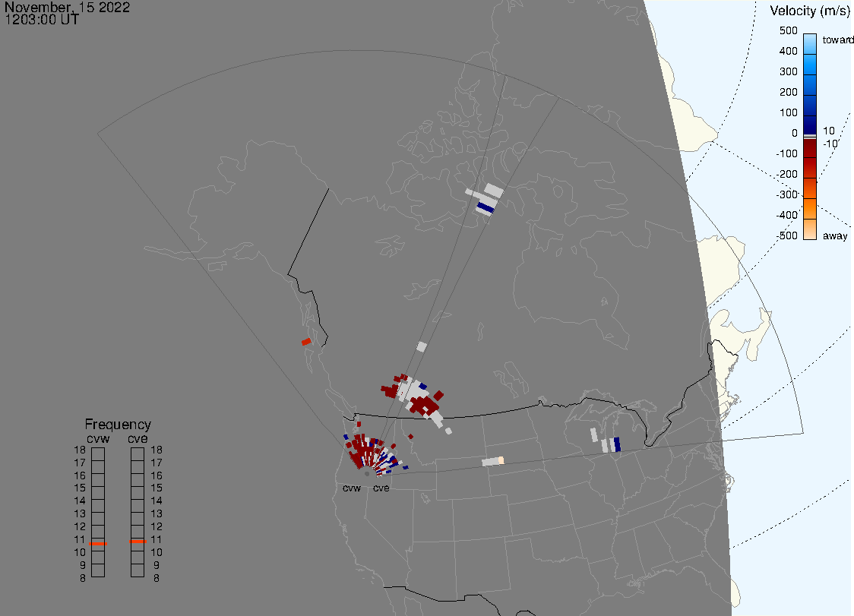854x616 pixels.
Task: Click the peach echo cell along lower beam
Action: [x=501, y=460]
